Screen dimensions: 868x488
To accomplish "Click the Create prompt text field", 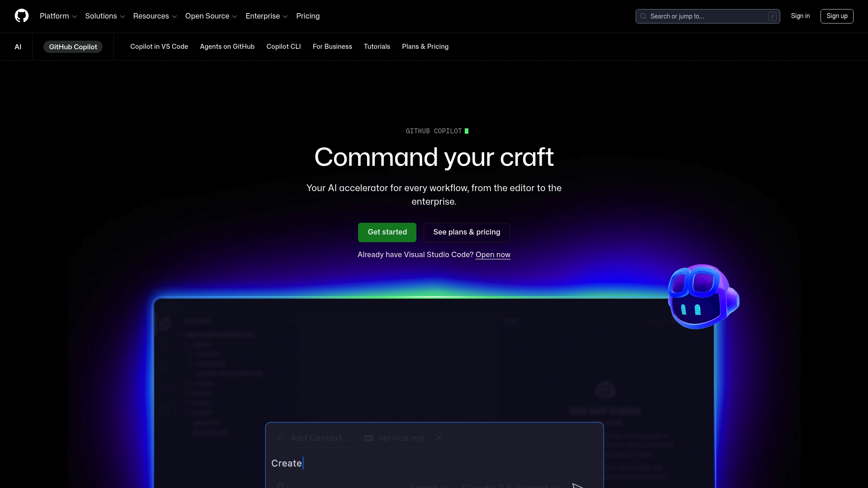I will tap(434, 463).
